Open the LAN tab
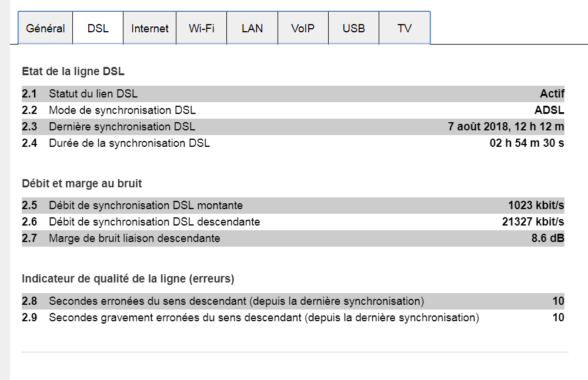This screenshot has width=588, height=380. [x=252, y=28]
